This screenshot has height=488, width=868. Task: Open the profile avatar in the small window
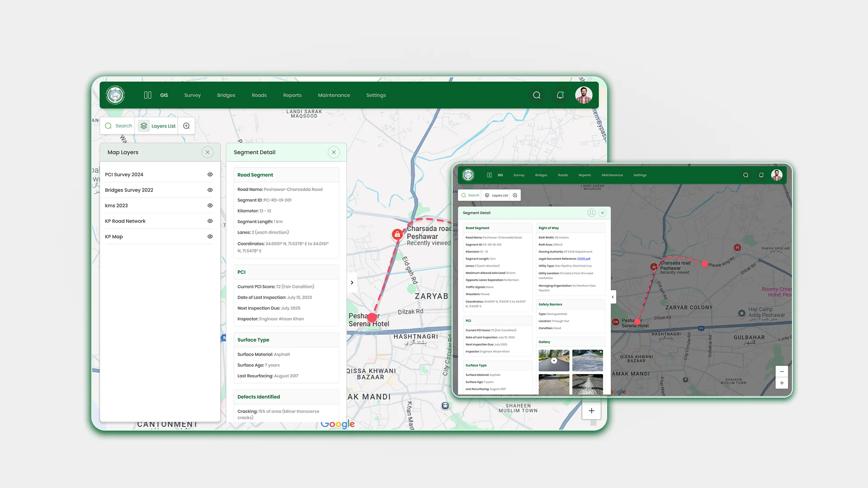[x=777, y=175]
